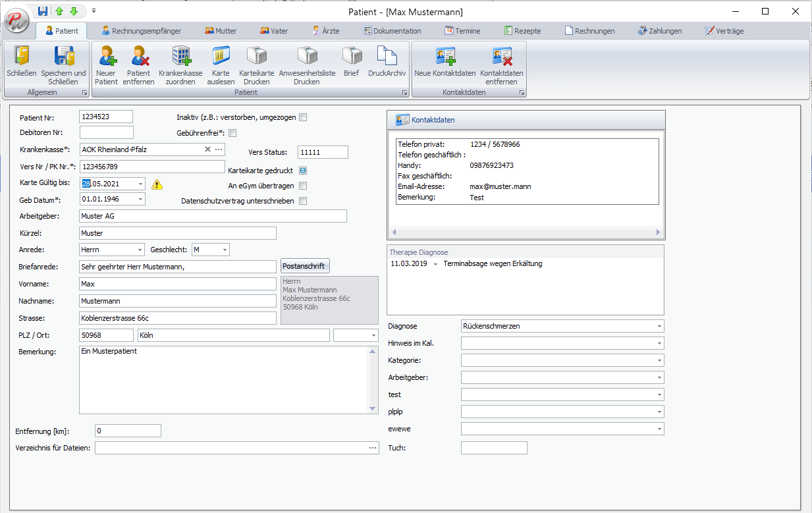This screenshot has height=513, width=812.
Task: Close the patient record via Schließen
Action: point(23,64)
